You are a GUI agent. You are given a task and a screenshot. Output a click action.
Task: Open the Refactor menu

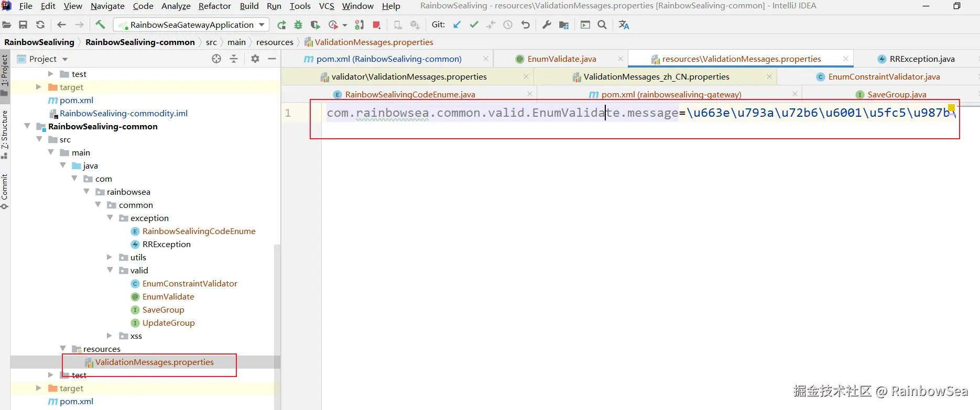pos(215,6)
